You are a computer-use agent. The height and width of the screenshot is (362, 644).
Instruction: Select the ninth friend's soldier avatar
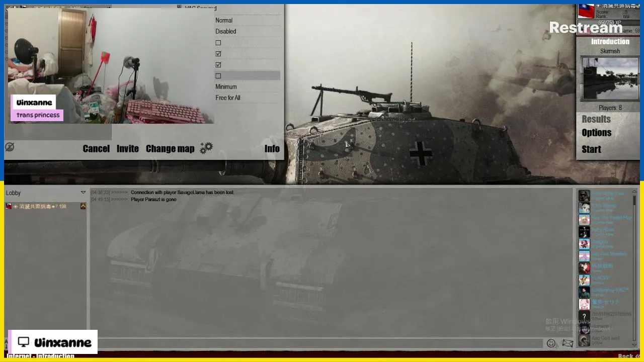(x=584, y=292)
